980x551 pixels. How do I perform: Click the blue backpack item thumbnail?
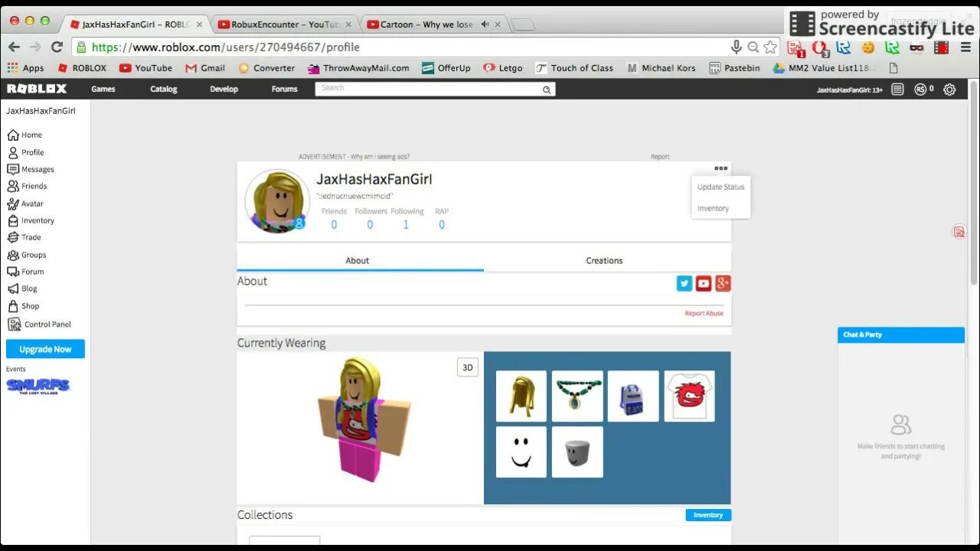633,396
